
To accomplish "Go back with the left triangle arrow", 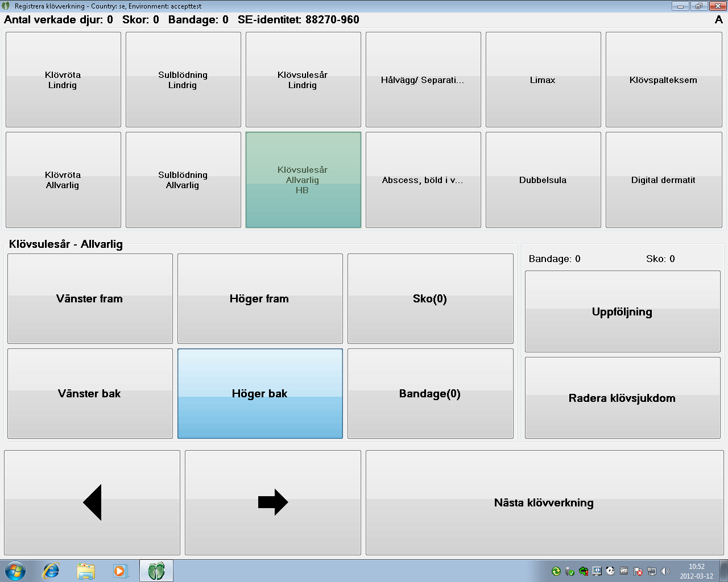I will pyautogui.click(x=92, y=503).
